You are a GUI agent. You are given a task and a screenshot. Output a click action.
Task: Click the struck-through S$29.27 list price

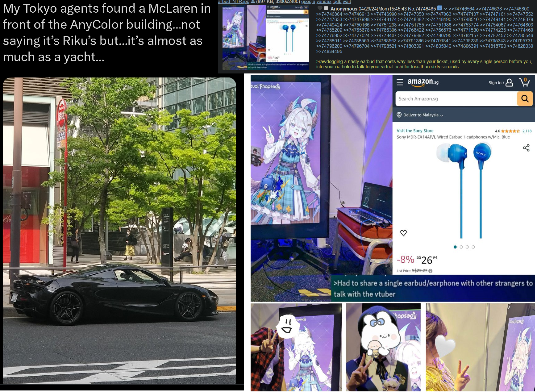(420, 271)
